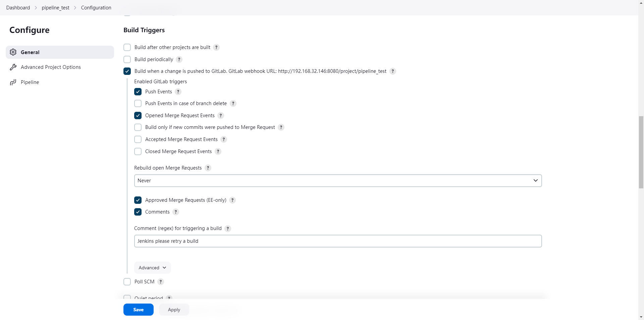
Task: Click help icon for Closed Merge Request Events
Action: click(218, 151)
